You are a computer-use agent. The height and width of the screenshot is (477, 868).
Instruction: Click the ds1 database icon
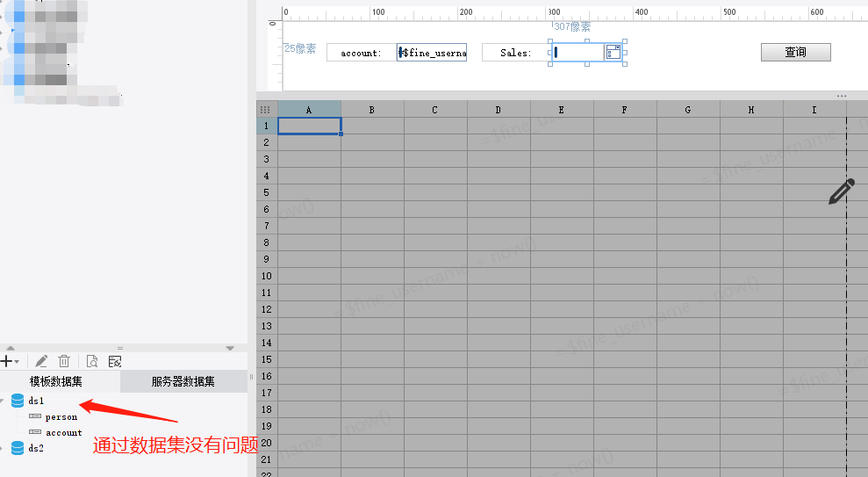18,401
